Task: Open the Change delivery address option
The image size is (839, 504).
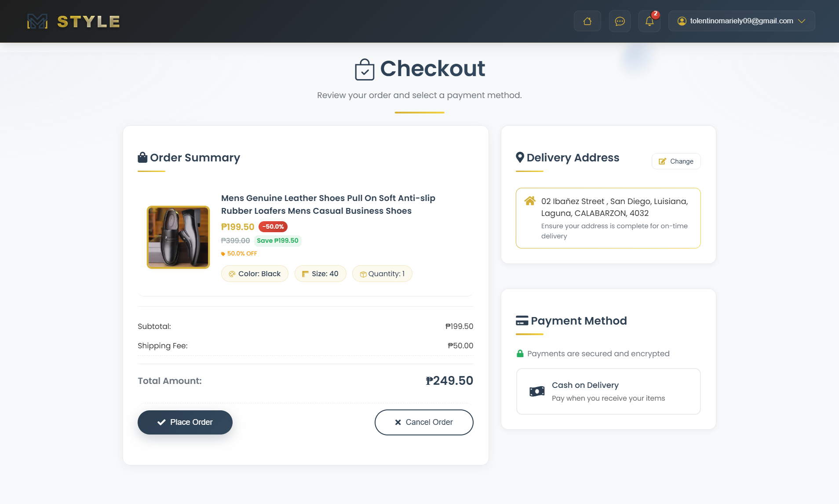Action: tap(676, 161)
